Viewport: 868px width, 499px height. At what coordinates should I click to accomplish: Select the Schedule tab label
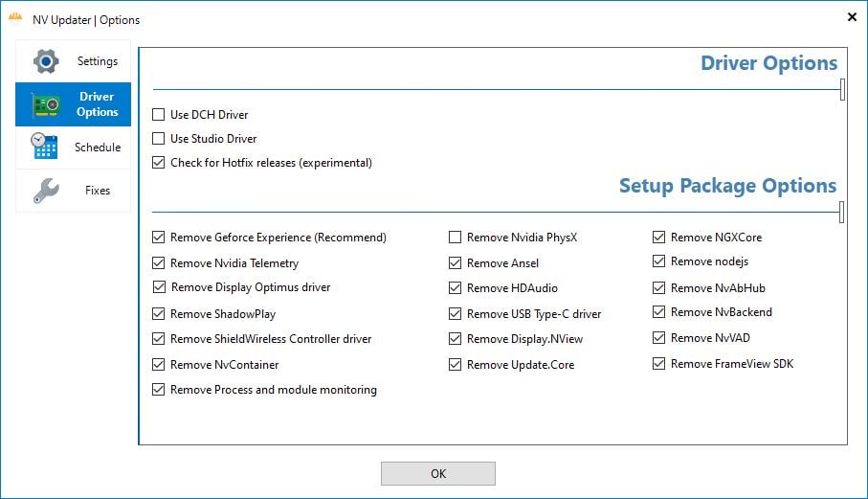pos(98,147)
